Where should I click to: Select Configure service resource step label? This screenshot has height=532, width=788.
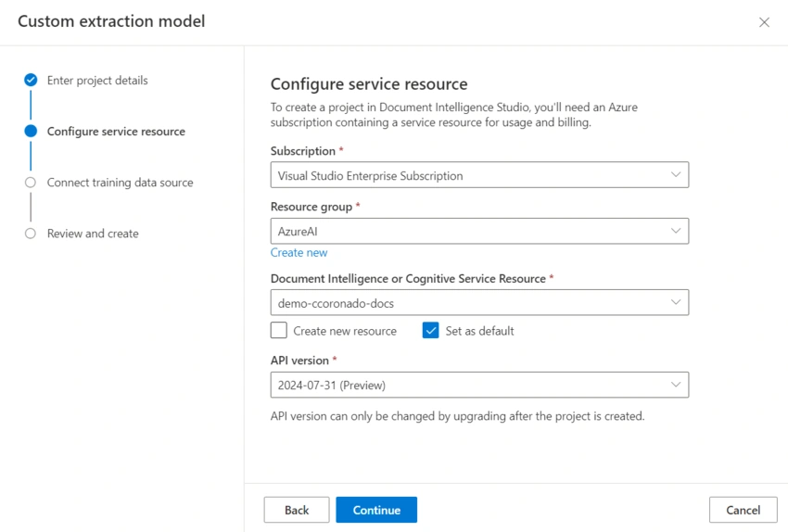tap(116, 132)
